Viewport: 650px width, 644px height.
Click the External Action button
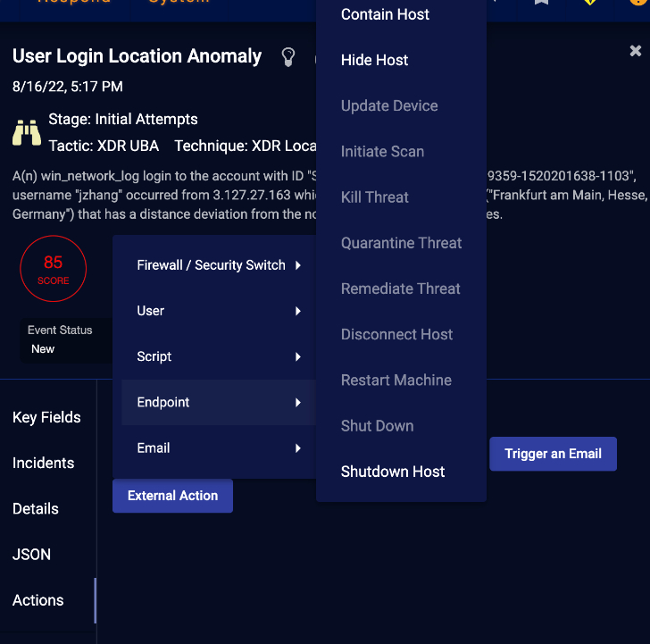[x=172, y=496]
